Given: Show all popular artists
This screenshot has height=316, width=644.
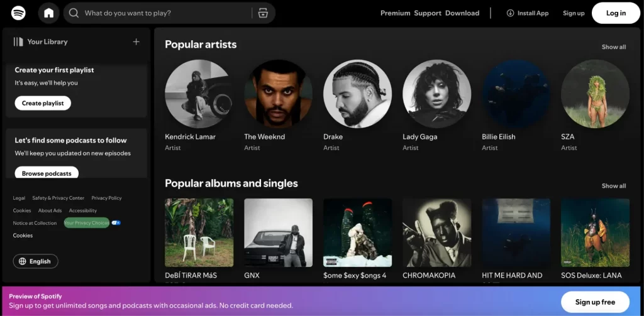Looking at the screenshot, I should click(613, 47).
